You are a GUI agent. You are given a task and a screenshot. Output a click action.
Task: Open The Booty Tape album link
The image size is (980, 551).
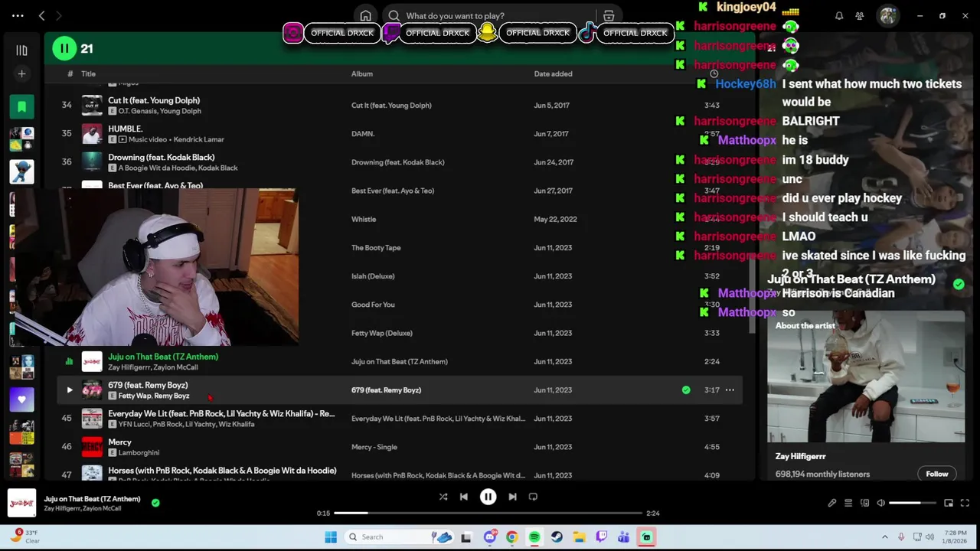(376, 248)
